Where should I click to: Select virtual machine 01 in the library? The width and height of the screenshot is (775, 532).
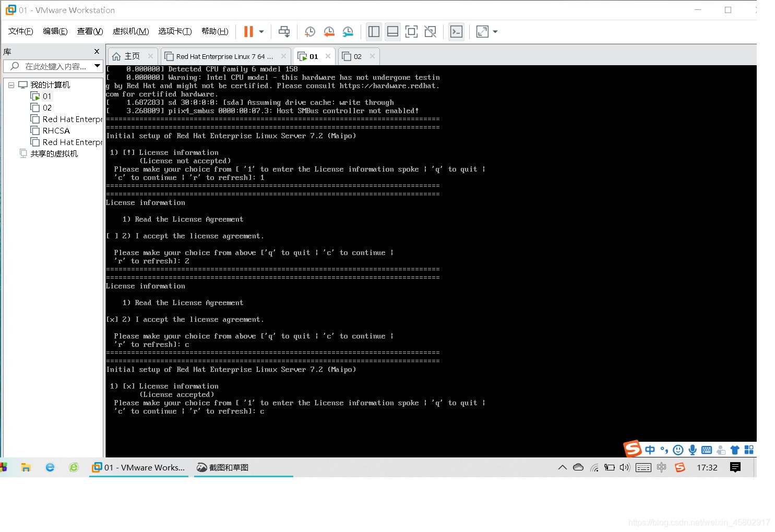point(47,96)
